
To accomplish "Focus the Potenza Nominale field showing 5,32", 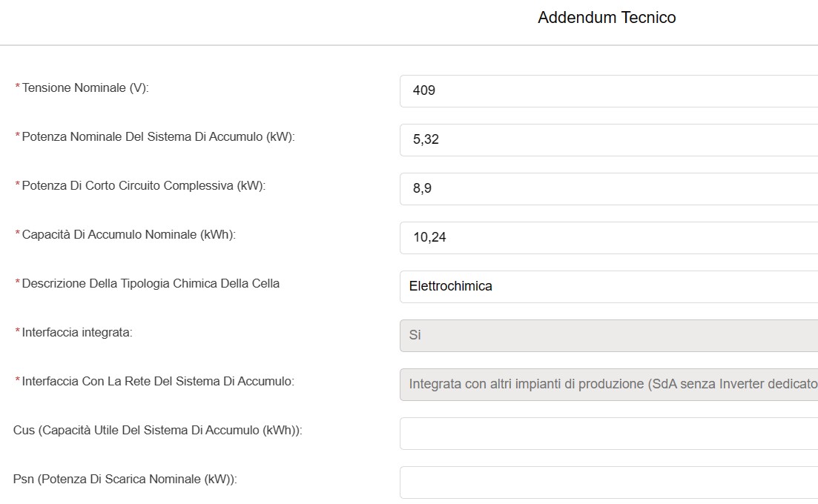I will coord(608,139).
